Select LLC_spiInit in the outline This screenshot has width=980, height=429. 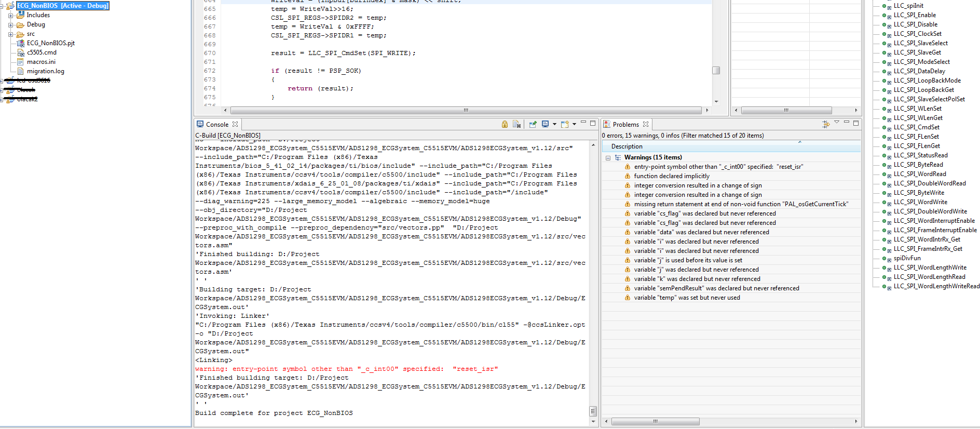pos(908,6)
